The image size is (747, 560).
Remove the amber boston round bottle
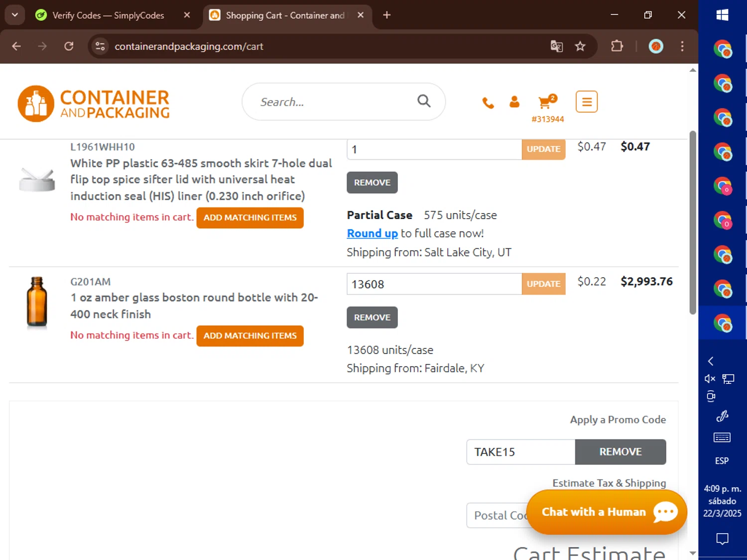click(x=372, y=317)
